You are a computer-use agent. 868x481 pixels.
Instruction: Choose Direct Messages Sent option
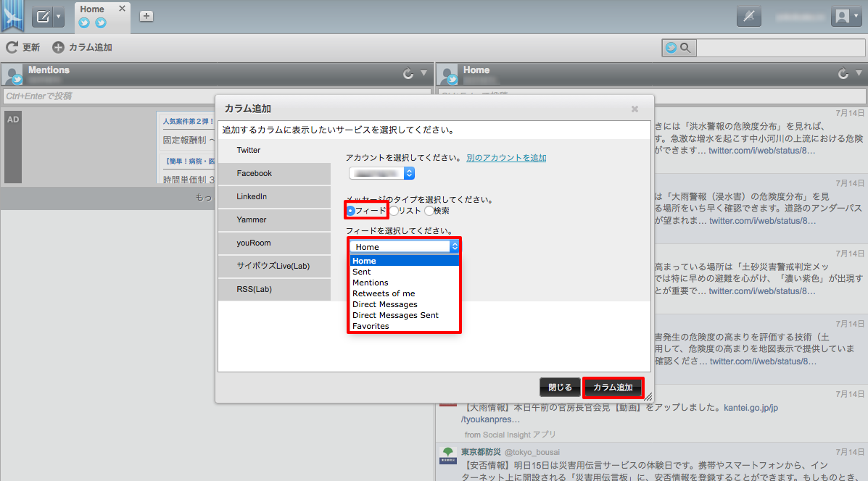tap(404, 315)
